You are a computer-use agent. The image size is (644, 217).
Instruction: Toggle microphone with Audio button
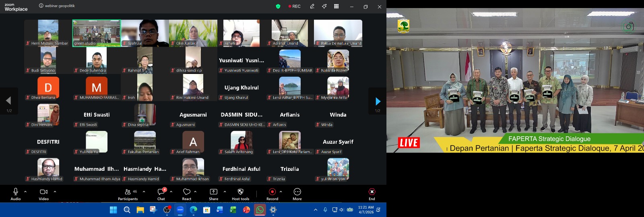coord(16,194)
